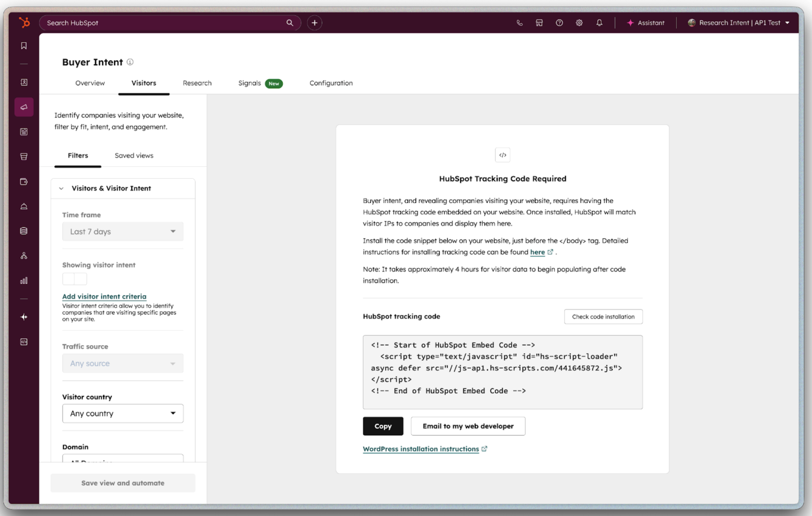Open the marketplace storefront icon
Viewport: 812px width, 516px height.
click(x=539, y=23)
